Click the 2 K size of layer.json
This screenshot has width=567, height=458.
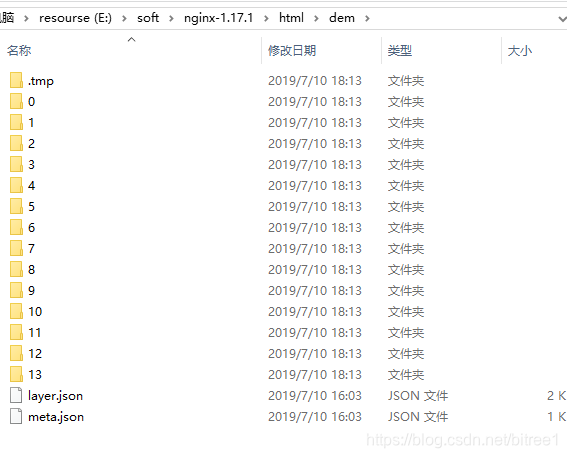(557, 395)
